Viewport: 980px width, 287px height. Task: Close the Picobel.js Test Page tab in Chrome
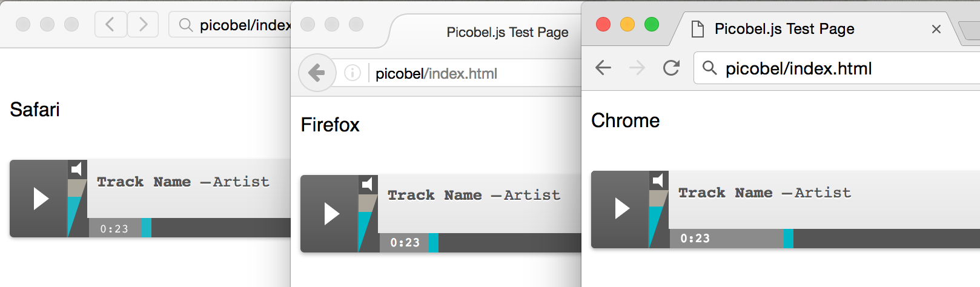[x=936, y=29]
